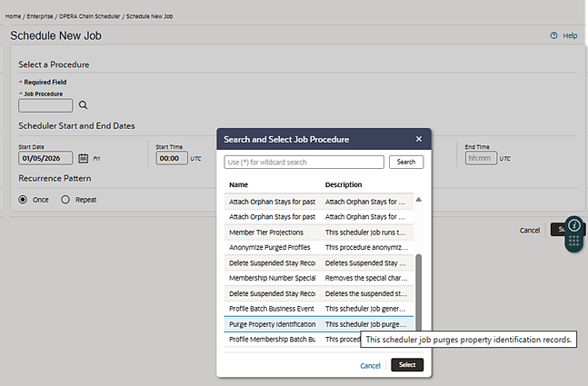This screenshot has width=588, height=386.
Task: Open the Help link
Action: 570,35
